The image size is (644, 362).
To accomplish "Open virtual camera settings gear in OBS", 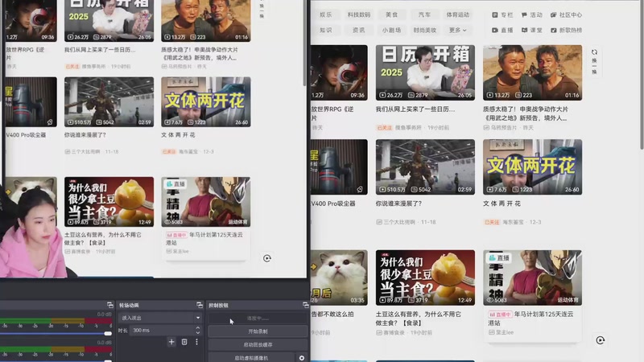I will coord(302,358).
